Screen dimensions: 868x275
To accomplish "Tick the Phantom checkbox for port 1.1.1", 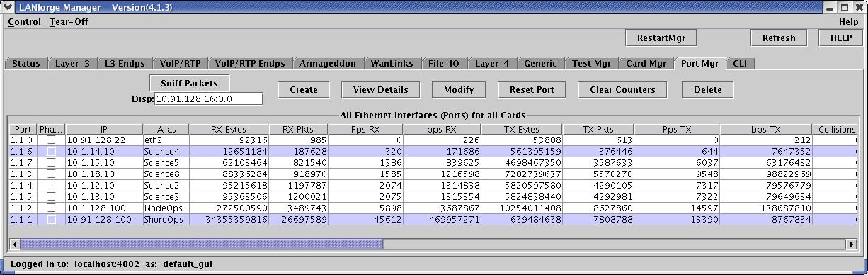I will pos(51,220).
